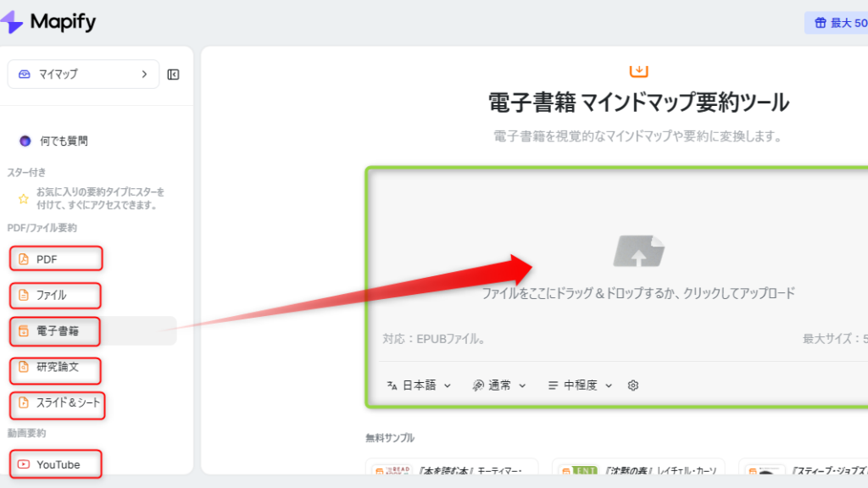Click the download icon above the title
This screenshot has height=488, width=868.
point(638,70)
